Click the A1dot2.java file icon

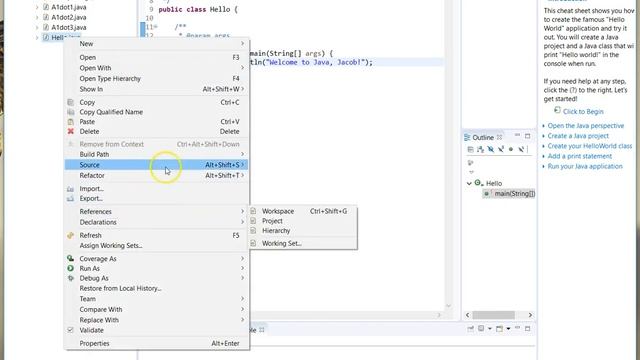click(46, 17)
